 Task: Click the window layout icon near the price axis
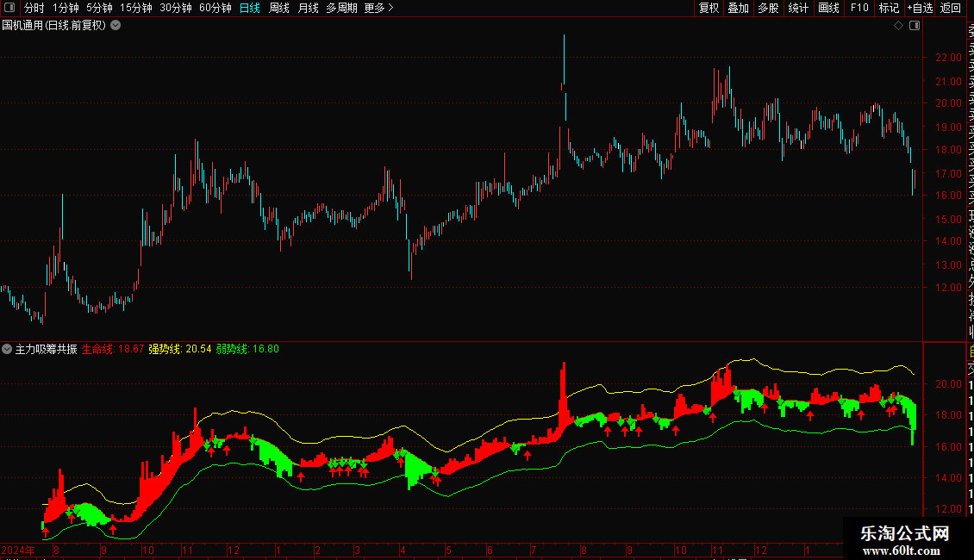(x=915, y=26)
